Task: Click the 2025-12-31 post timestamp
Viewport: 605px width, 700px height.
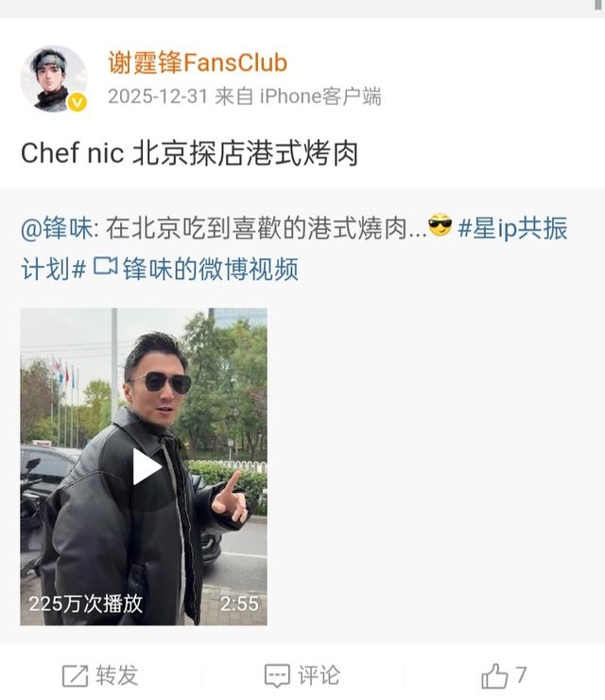Action: click(158, 96)
